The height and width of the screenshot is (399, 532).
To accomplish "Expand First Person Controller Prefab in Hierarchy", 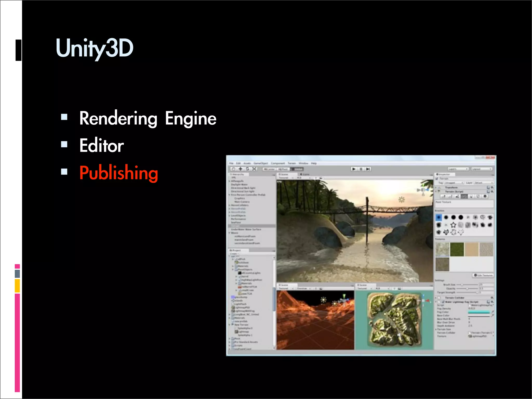I will (230, 195).
